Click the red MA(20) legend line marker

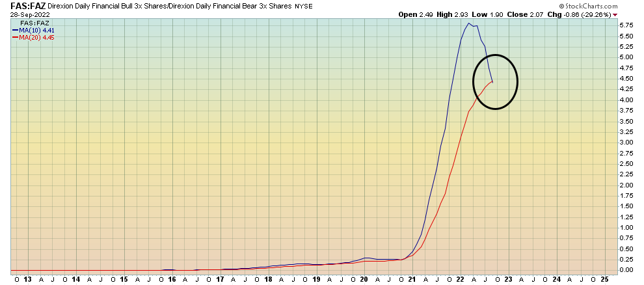(x=14, y=36)
